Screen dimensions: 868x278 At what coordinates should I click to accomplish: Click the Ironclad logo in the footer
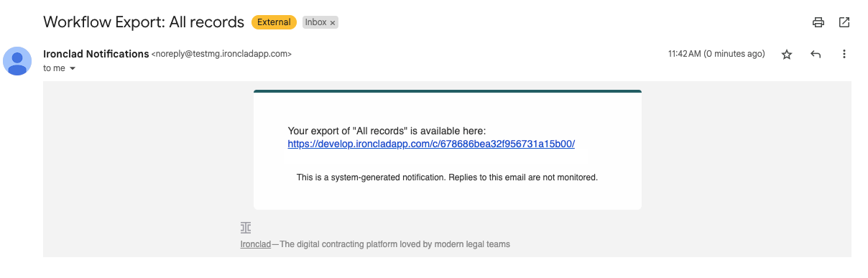(246, 228)
